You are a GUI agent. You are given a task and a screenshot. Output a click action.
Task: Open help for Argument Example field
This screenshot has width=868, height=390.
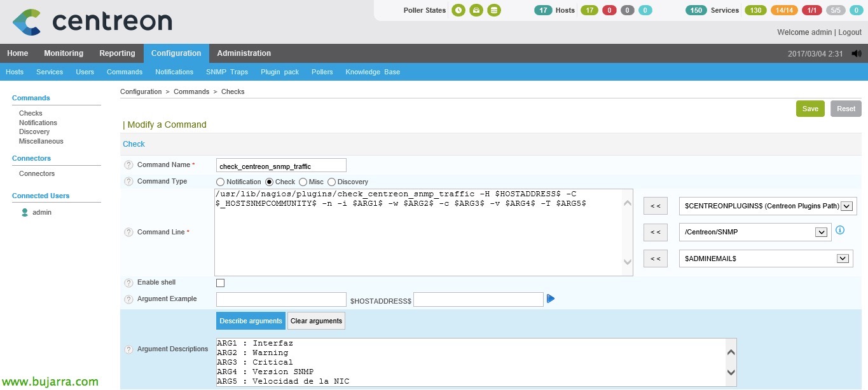pos(128,299)
